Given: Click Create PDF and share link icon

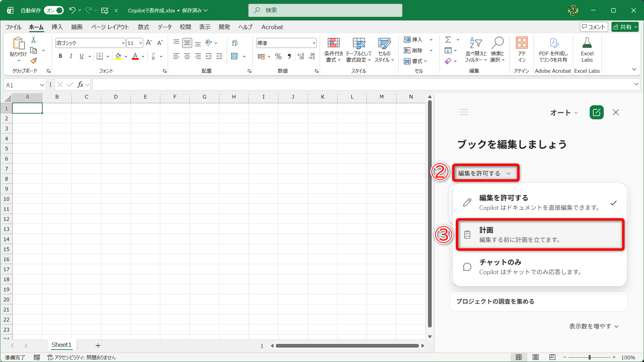Looking at the screenshot, I should (554, 43).
